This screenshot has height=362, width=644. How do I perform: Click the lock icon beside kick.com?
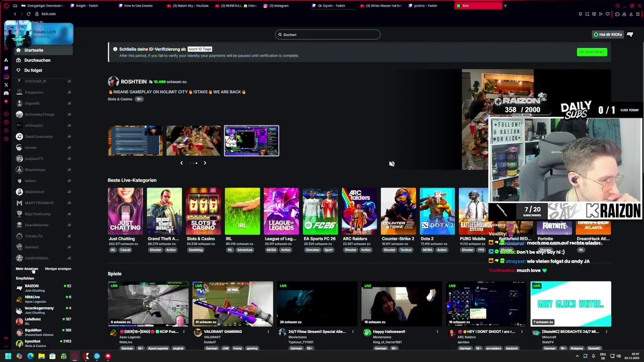coord(37,14)
